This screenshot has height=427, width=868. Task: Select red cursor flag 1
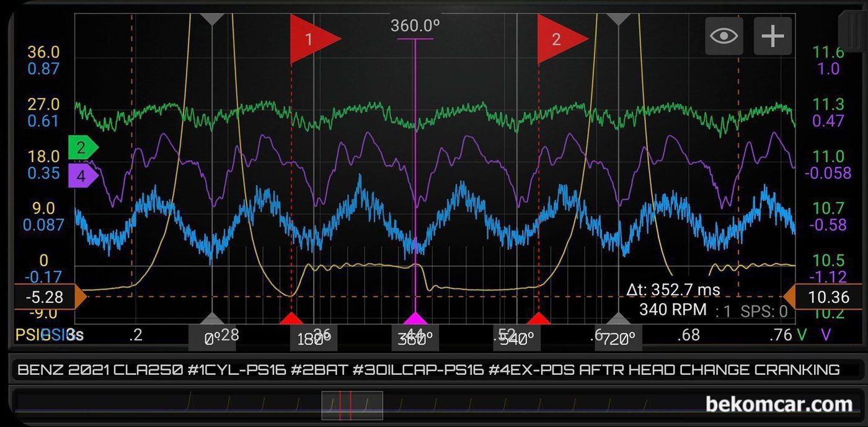tap(315, 40)
